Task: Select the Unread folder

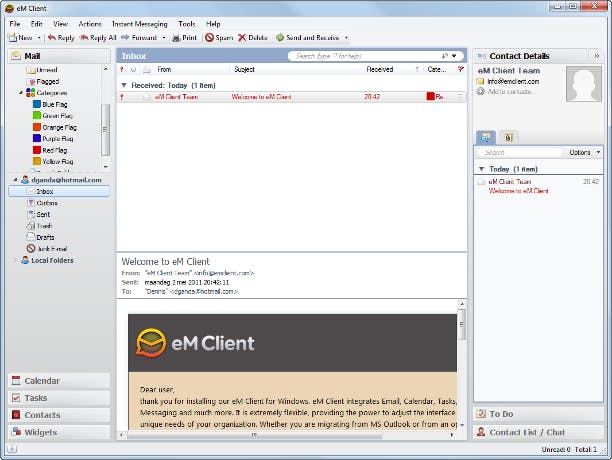Action: coord(42,70)
